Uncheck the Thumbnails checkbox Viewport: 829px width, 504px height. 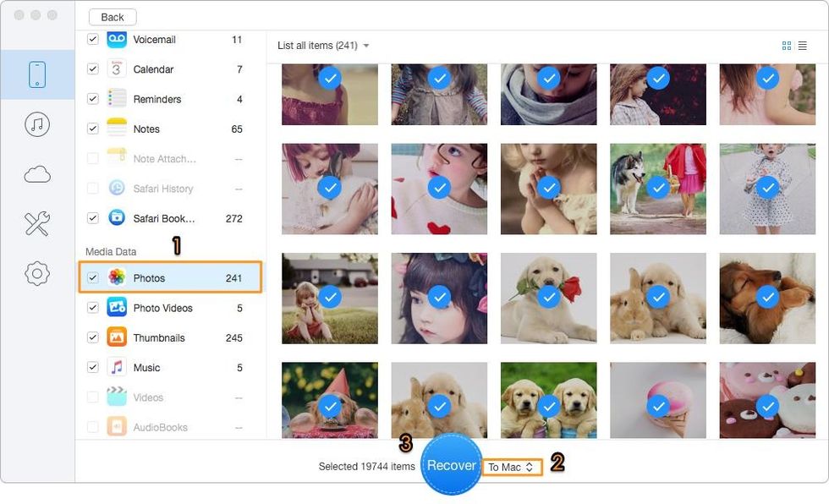pos(93,338)
